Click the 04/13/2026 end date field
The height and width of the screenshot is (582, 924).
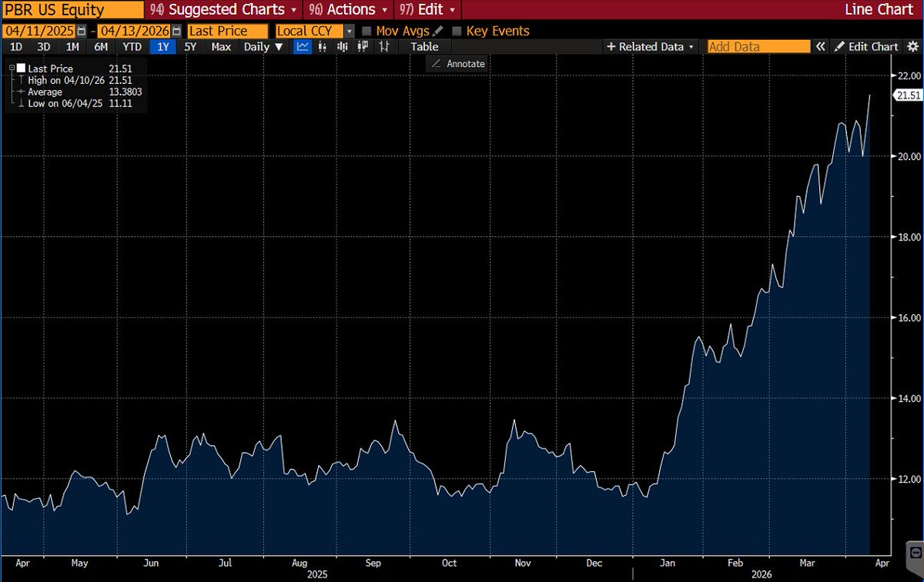136,32
